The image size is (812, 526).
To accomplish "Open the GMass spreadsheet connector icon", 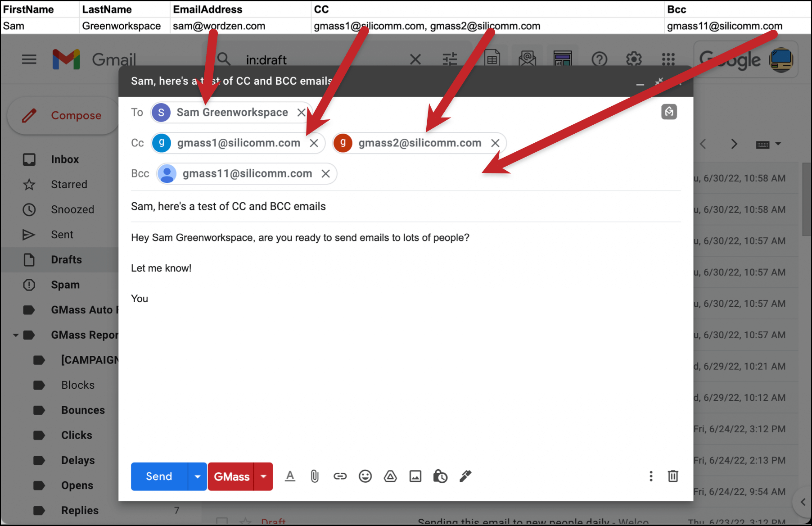I will click(492, 58).
